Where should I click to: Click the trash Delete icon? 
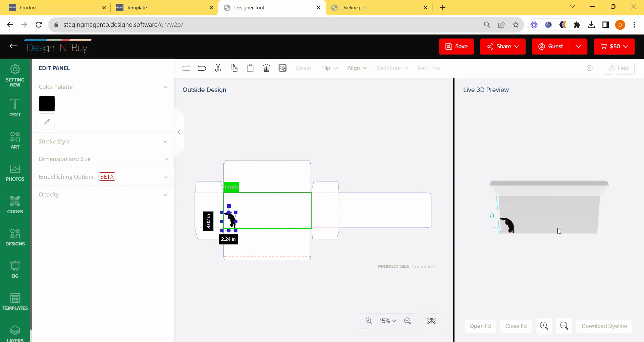(x=266, y=68)
